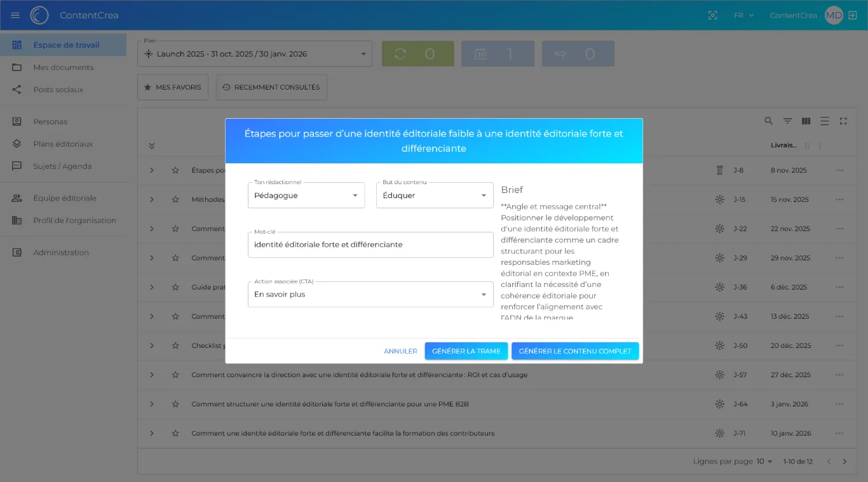The image size is (868, 482).
Task: Click the Générer la trame button
Action: tap(466, 351)
